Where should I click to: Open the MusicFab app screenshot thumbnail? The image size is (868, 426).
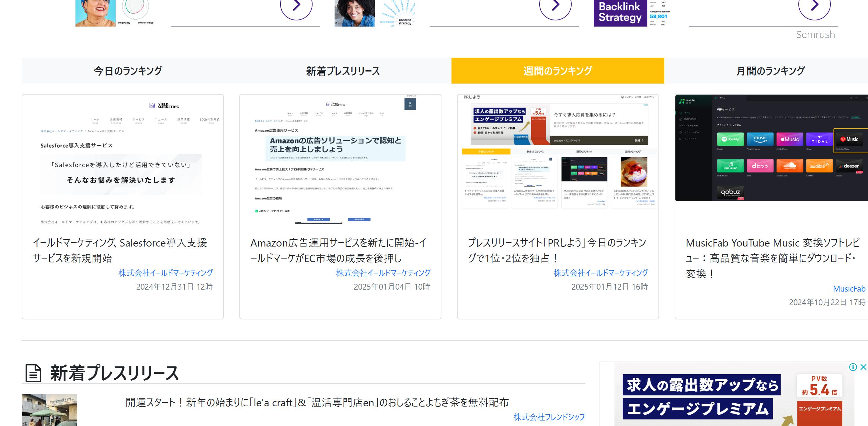pos(771,148)
